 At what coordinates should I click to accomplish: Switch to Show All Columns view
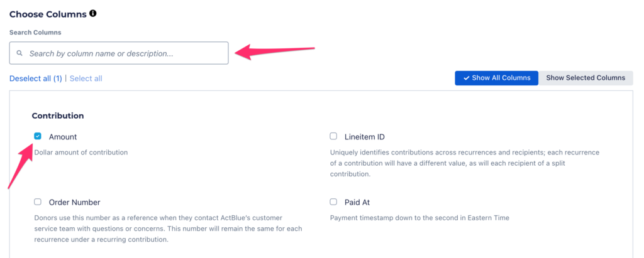[497, 78]
